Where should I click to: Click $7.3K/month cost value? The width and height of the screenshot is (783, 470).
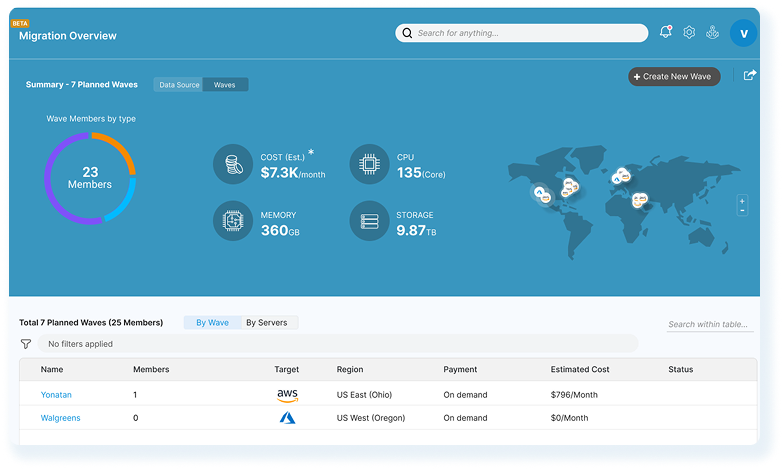[293, 173]
